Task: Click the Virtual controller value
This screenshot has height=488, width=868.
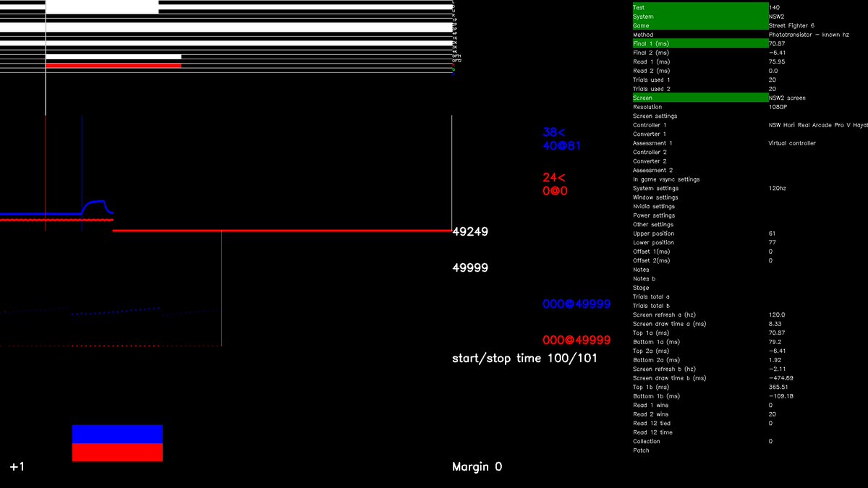Action: (792, 143)
